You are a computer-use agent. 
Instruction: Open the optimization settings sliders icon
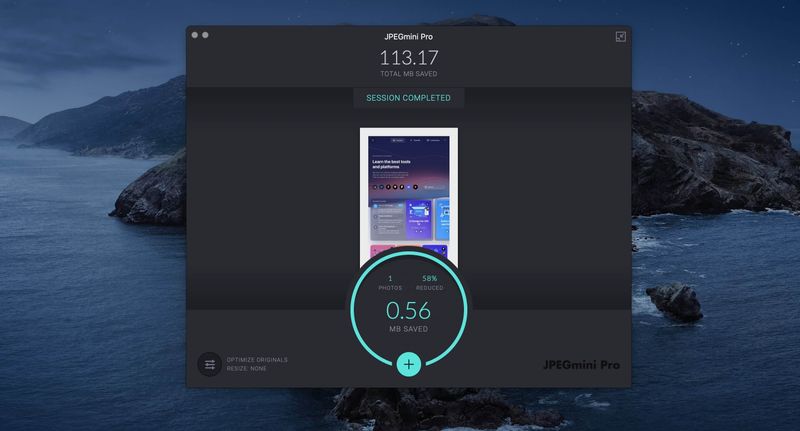(x=210, y=364)
